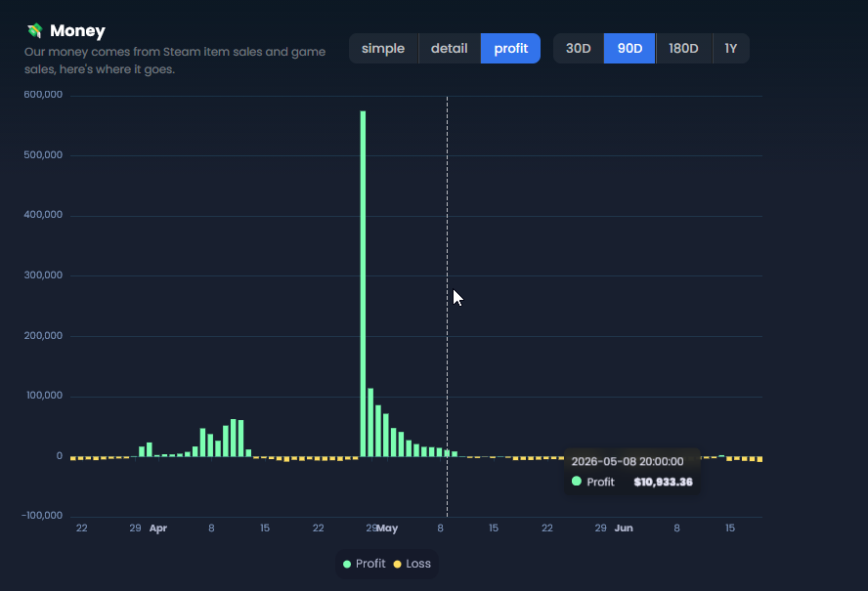Screen dimensions: 868x591
Task: Click the green Profit dot in tooltip
Action: click(577, 482)
